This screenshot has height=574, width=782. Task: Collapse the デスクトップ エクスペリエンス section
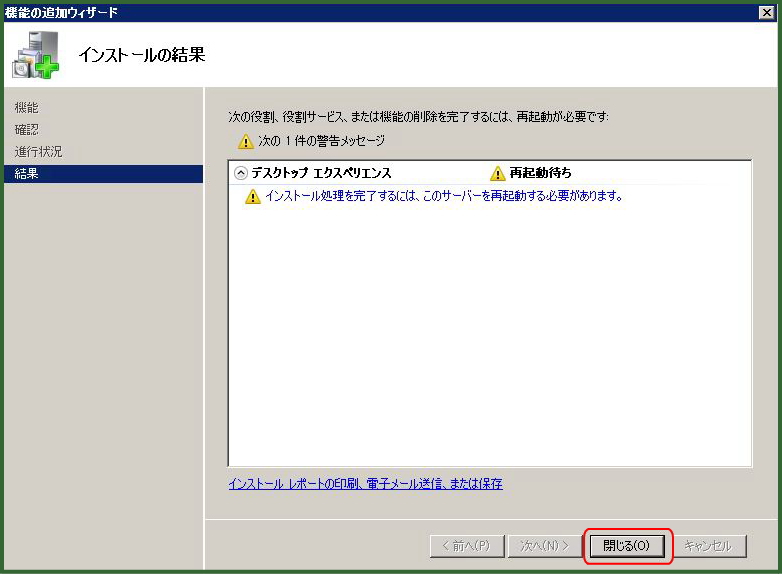(241, 173)
